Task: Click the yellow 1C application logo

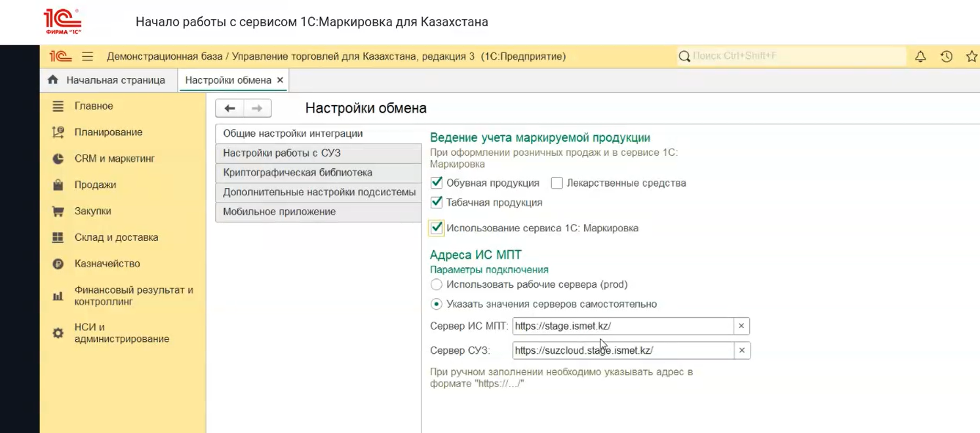Action: 61,56
